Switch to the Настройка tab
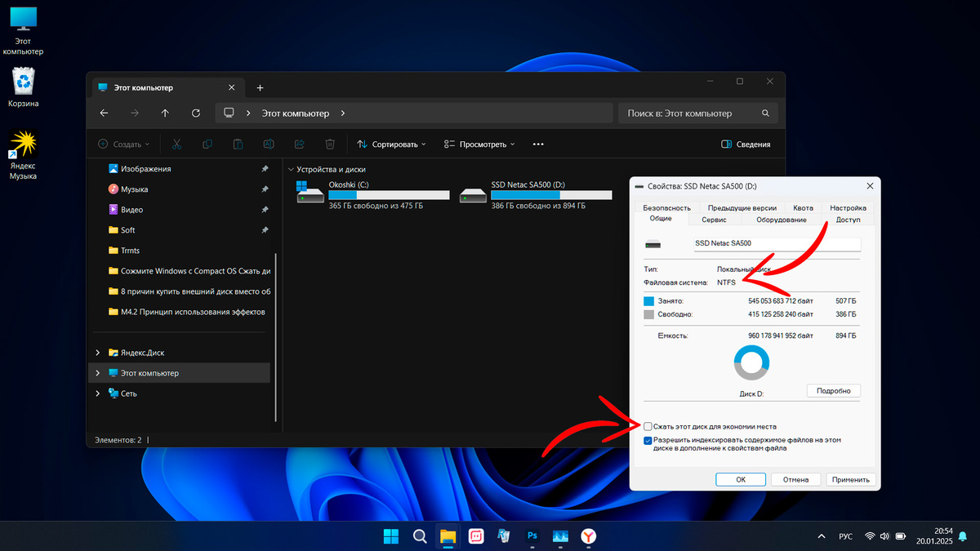The width and height of the screenshot is (980, 551). pos(849,208)
